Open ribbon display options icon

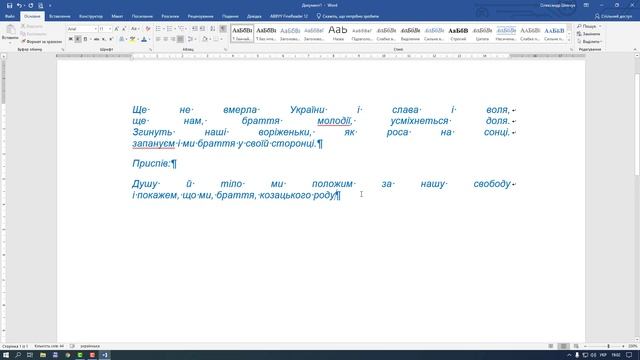pyautogui.click(x=586, y=5)
